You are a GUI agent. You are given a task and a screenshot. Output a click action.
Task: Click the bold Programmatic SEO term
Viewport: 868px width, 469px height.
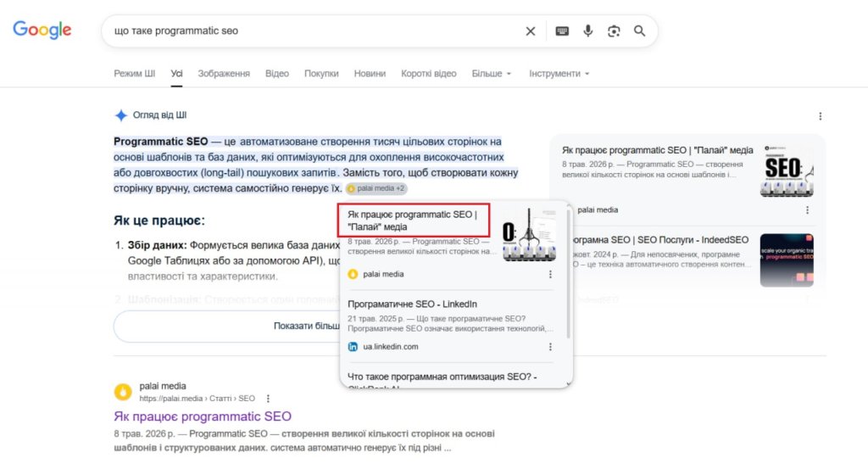pyautogui.click(x=160, y=142)
